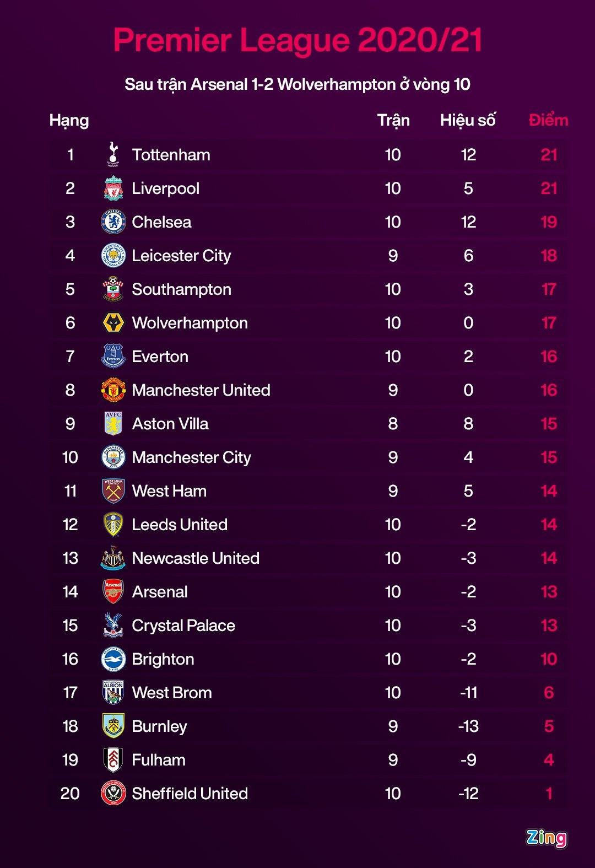Screen dimensions: 595x868
Task: Click the Aston Villa badge
Action: pos(113,424)
